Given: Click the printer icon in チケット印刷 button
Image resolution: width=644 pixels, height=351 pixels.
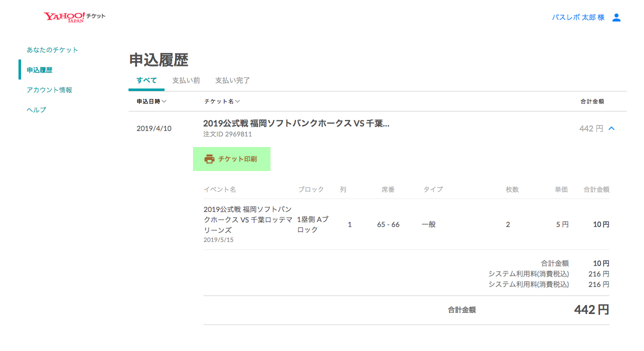Looking at the screenshot, I should (x=209, y=159).
